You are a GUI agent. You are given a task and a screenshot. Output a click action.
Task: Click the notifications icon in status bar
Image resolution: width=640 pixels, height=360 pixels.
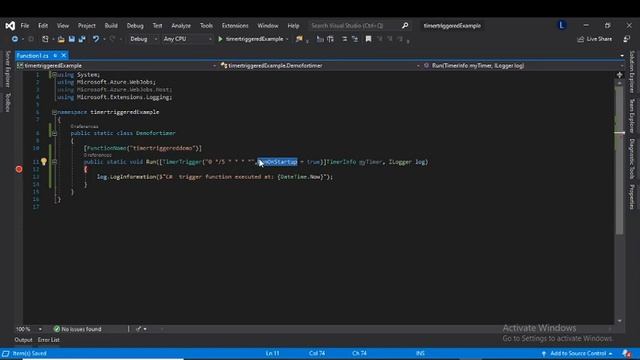627,353
